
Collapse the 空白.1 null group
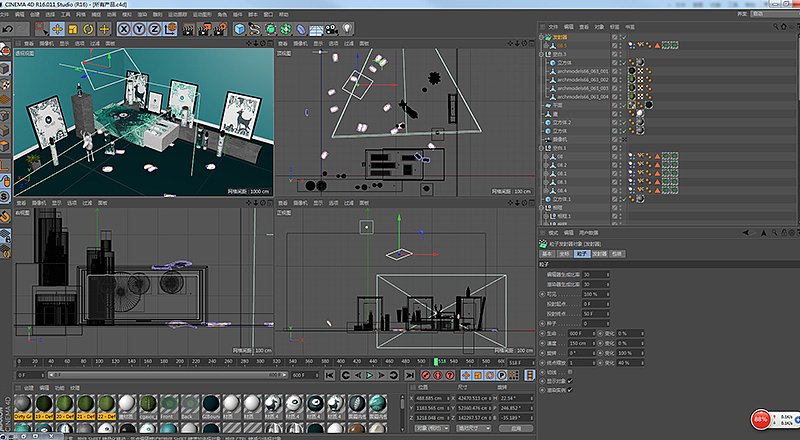[542, 148]
